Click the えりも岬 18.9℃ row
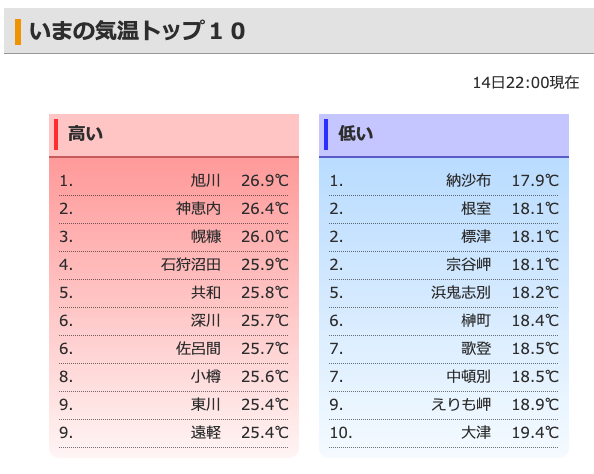The height and width of the screenshot is (474, 594). click(x=444, y=405)
